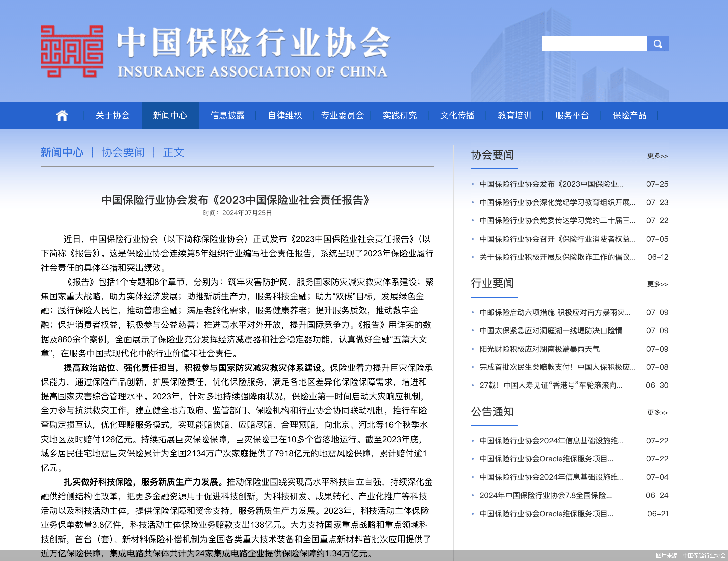Viewport: 728px width, 561px height.
Task: Click the date 06-30 in 行业要闻 list
Action: point(657,385)
